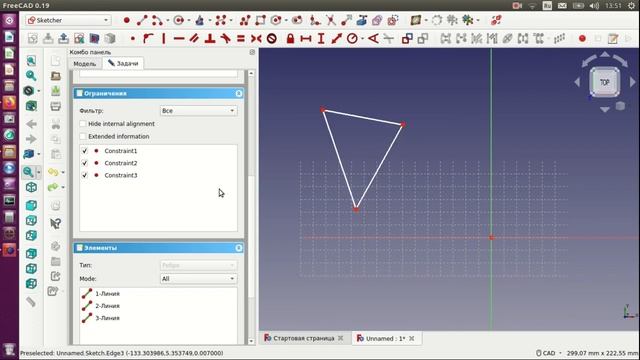Image resolution: width=640 pixels, height=360 pixels.
Task: Select the Create regular polygon tool
Action: (x=276, y=20)
